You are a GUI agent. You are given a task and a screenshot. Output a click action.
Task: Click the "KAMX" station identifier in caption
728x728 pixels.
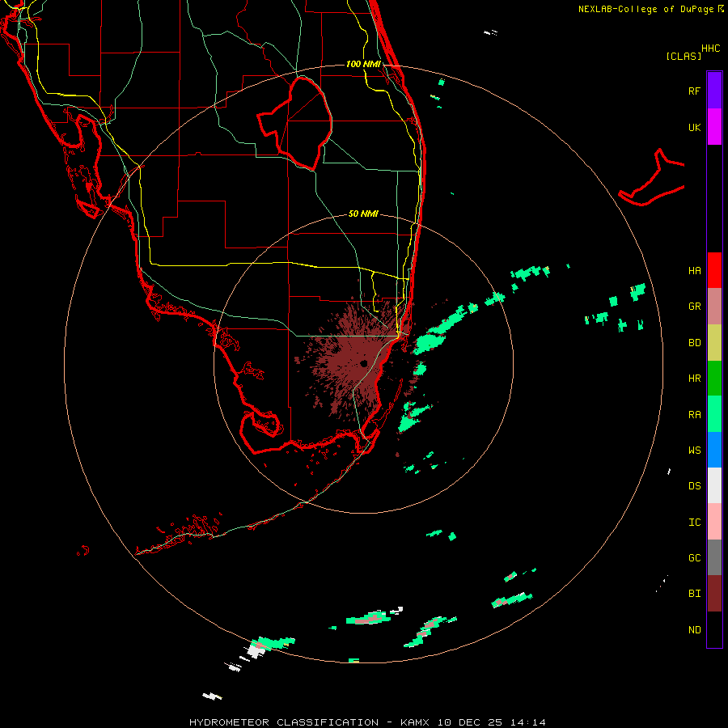[x=415, y=722]
